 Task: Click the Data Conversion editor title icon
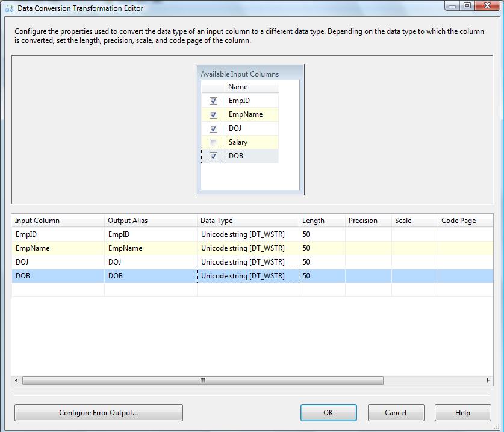9,8
